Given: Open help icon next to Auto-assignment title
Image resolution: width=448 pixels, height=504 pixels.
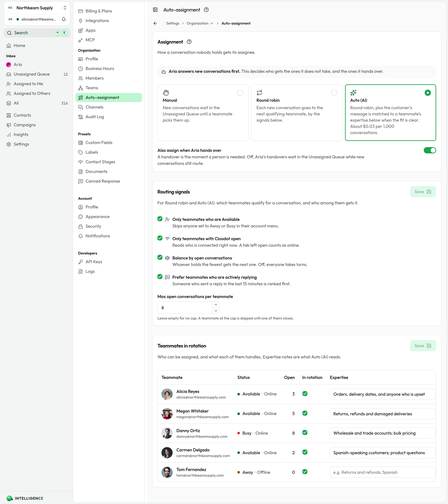Looking at the screenshot, I should (x=206, y=10).
